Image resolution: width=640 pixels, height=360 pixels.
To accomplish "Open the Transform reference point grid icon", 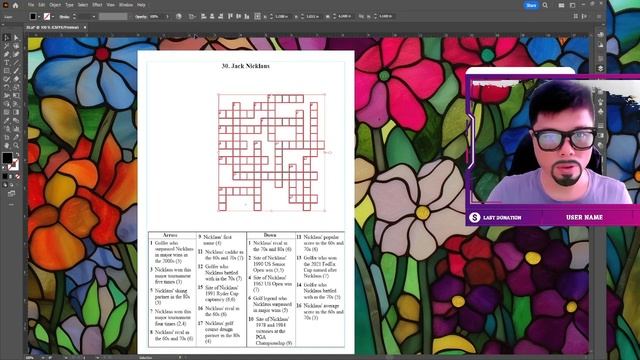I will [x=258, y=16].
